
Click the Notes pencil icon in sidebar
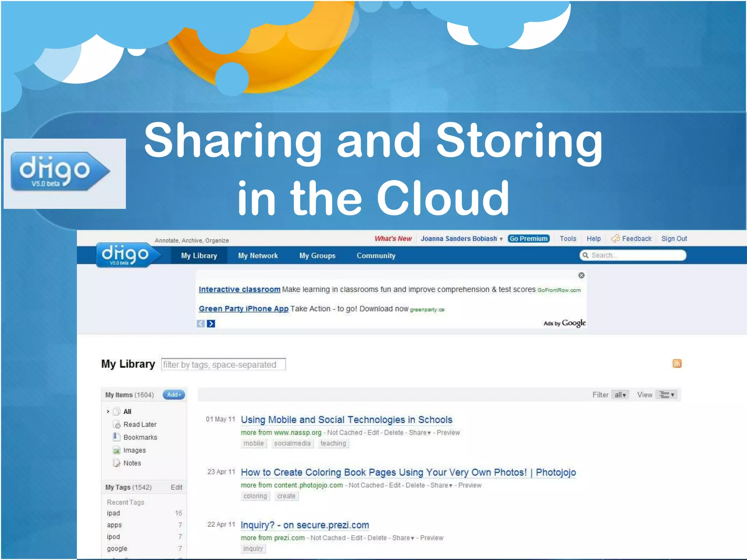pos(117,463)
